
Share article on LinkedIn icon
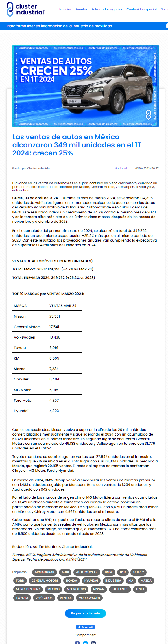click(x=93, y=643)
